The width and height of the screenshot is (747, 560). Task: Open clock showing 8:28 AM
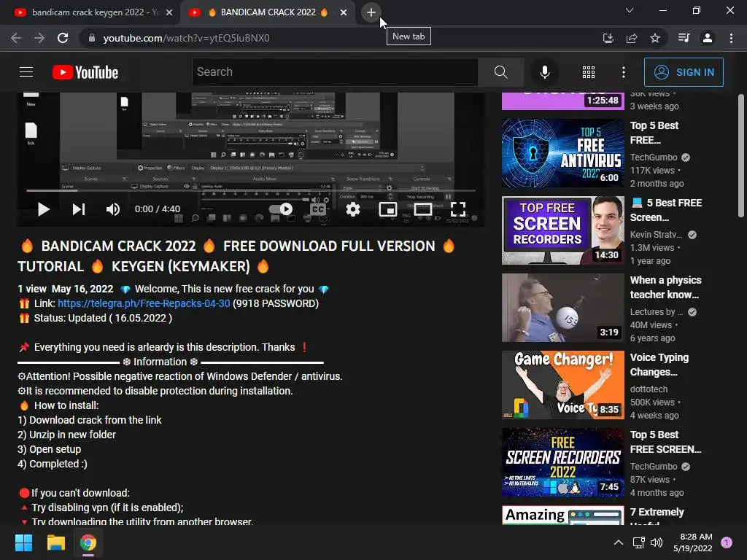pyautogui.click(x=693, y=542)
